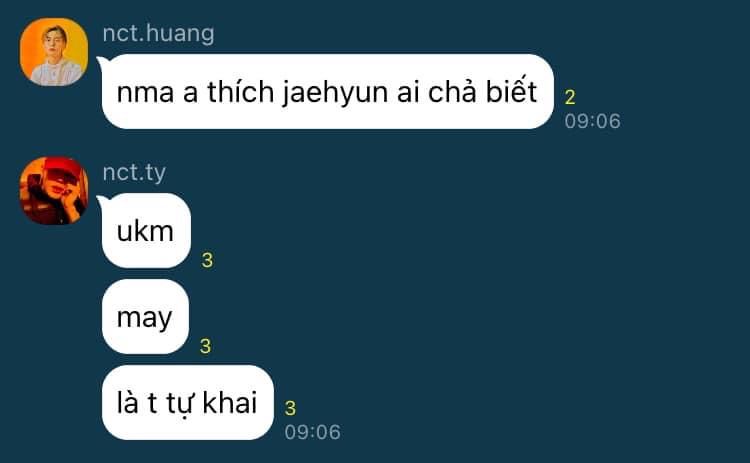Viewport: 750px width, 463px height.
Task: Click the read count beside "ukm"
Action: (207, 260)
